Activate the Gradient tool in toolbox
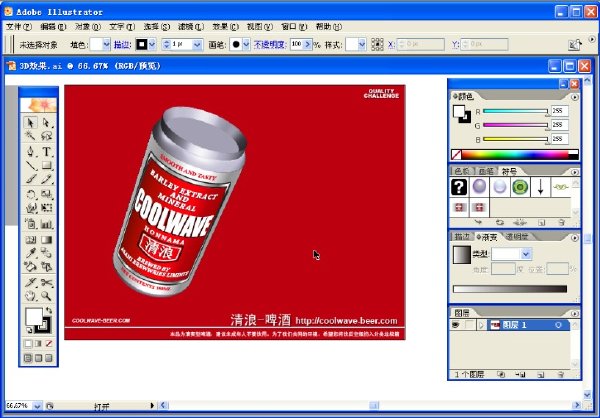Image resolution: width=600 pixels, height=418 pixels. 46,240
